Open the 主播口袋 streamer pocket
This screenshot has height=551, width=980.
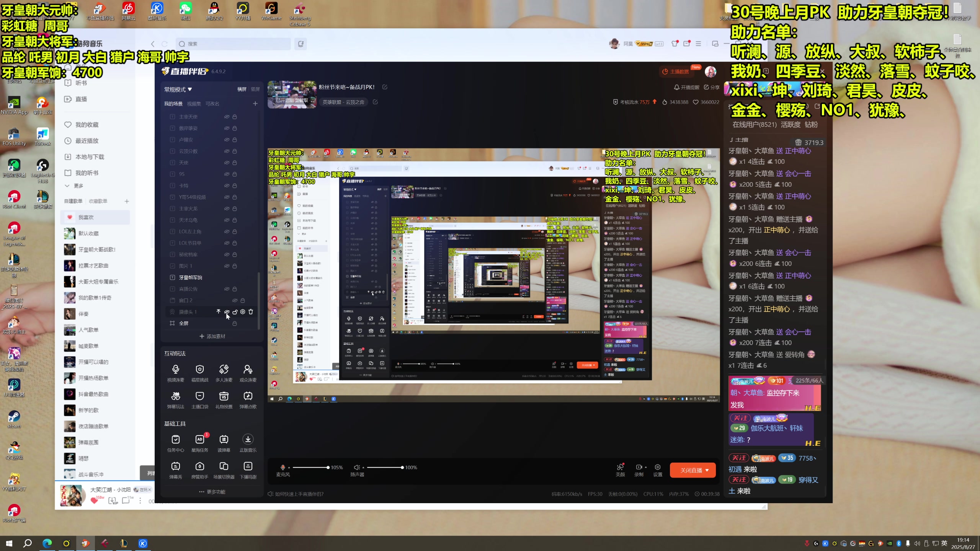pos(199,400)
